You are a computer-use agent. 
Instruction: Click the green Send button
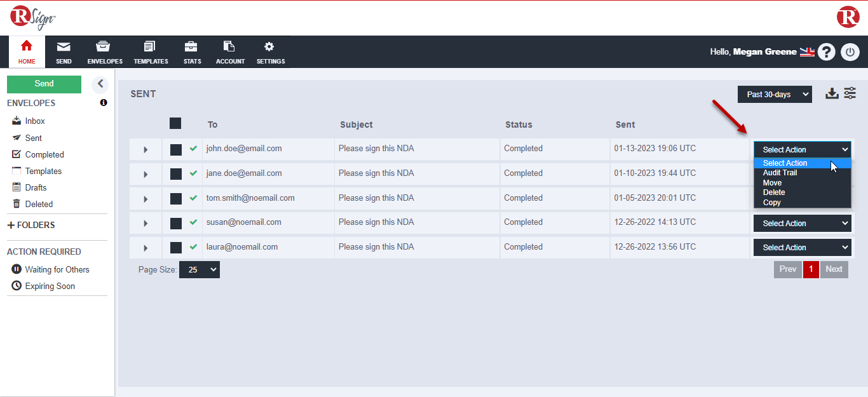pos(44,84)
